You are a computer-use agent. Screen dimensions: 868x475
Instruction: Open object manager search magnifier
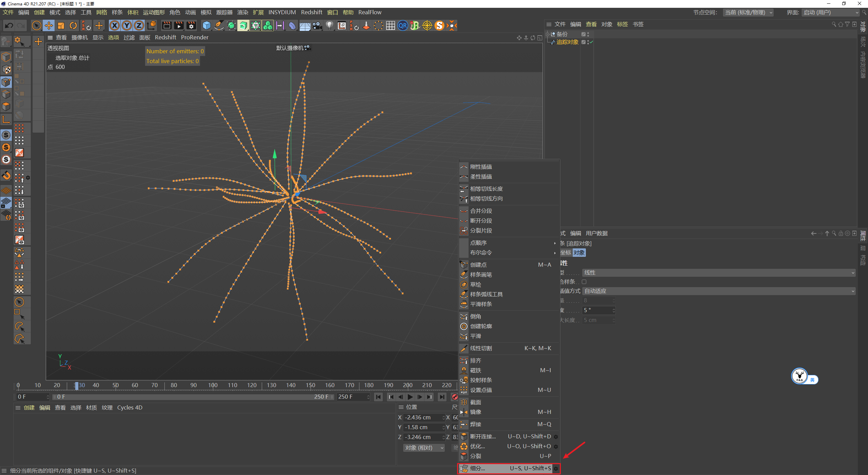point(834,24)
